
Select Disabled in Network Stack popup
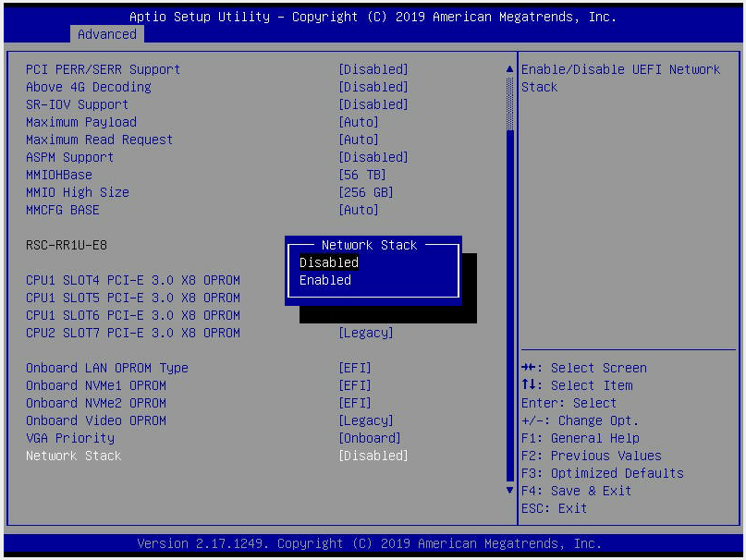[x=329, y=262]
